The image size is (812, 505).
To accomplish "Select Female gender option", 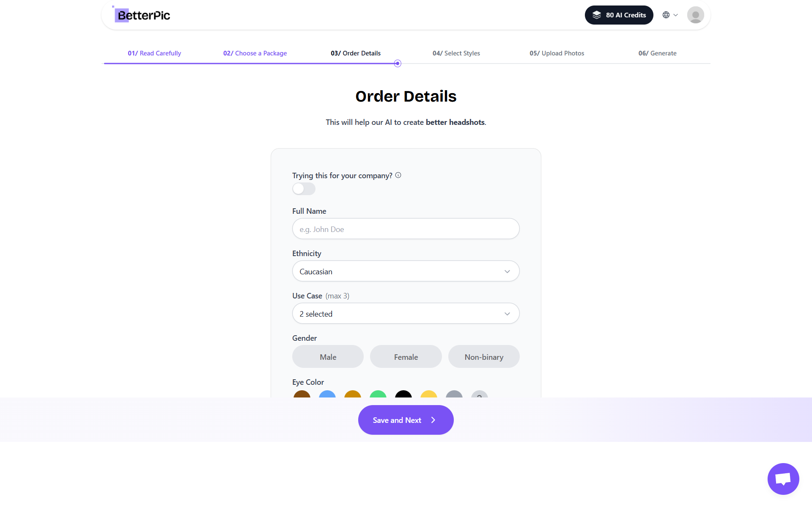I will point(406,357).
